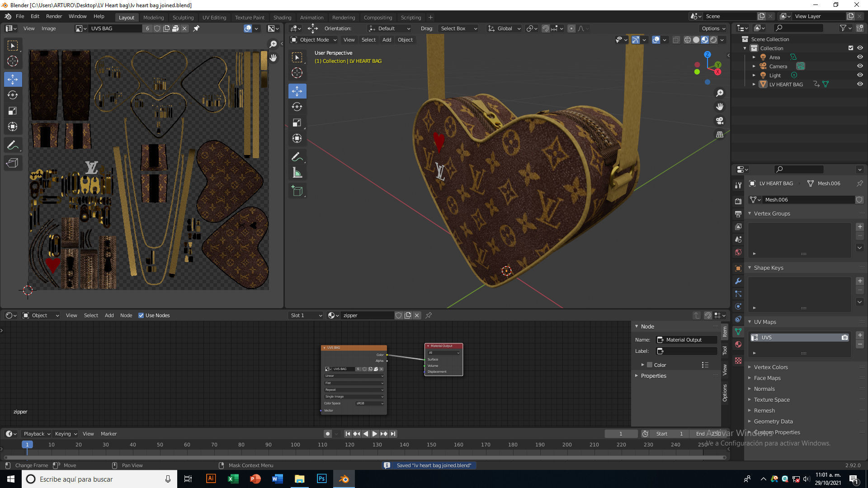Image resolution: width=868 pixels, height=488 pixels.
Task: Open the Node menu in shader editor
Action: 126,315
